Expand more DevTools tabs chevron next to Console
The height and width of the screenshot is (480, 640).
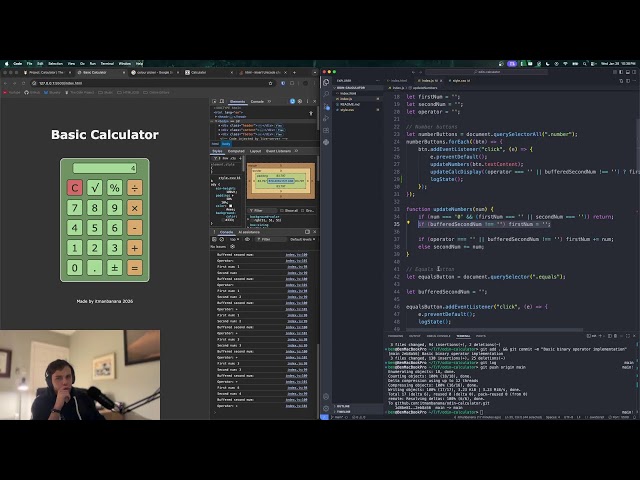269,101
